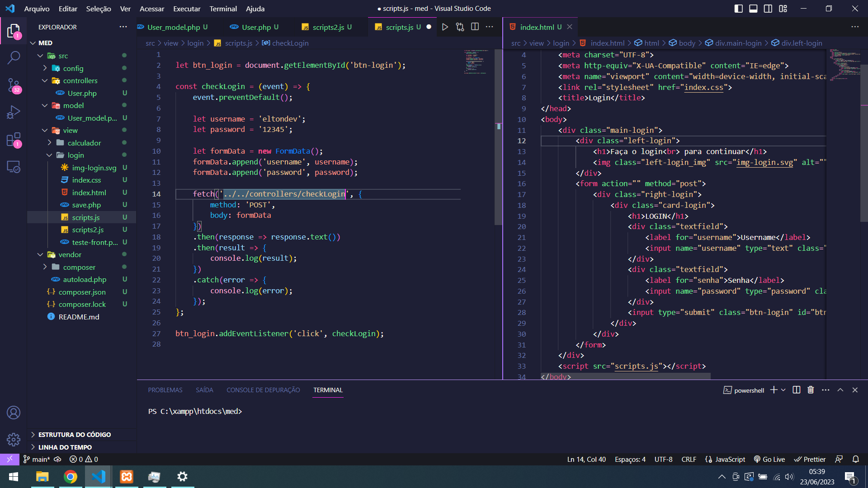The image size is (868, 488).
Task: Click Ln 14, Col 40 position indicator
Action: (x=586, y=459)
